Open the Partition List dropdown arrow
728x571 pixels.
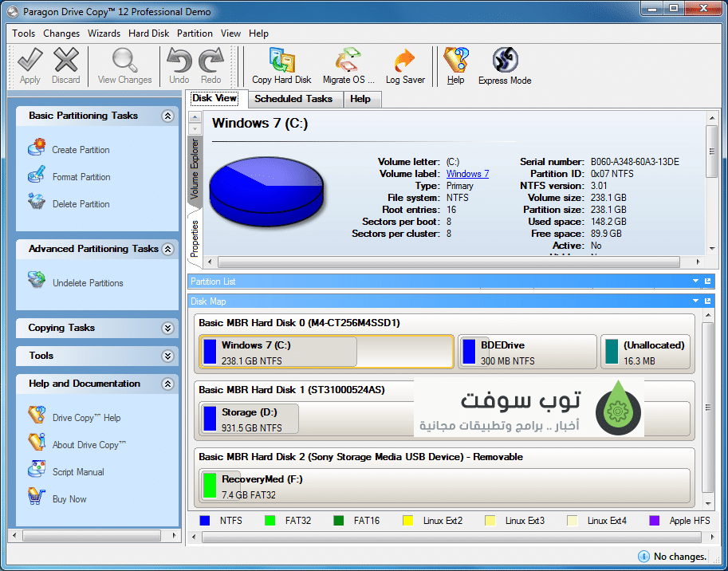(x=695, y=282)
